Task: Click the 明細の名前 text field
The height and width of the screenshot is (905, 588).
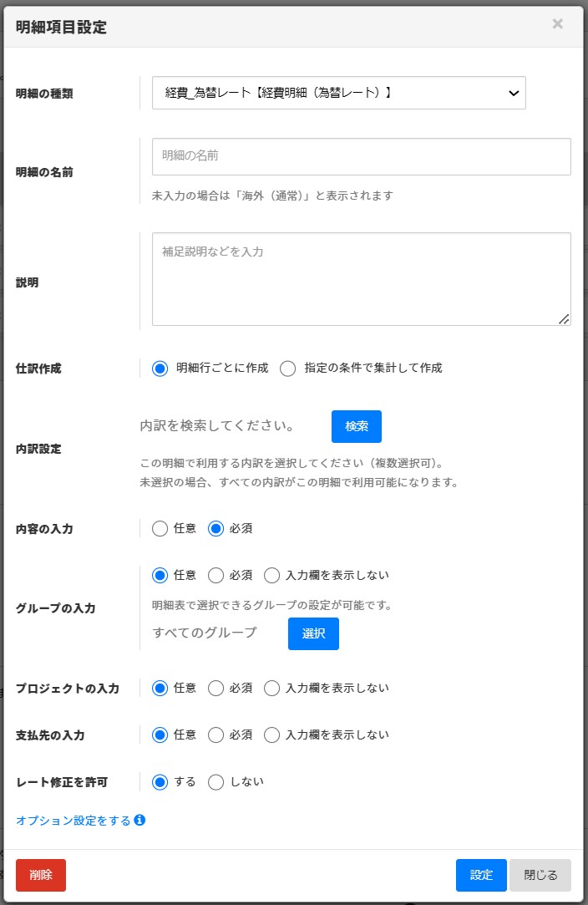Action: coord(361,156)
